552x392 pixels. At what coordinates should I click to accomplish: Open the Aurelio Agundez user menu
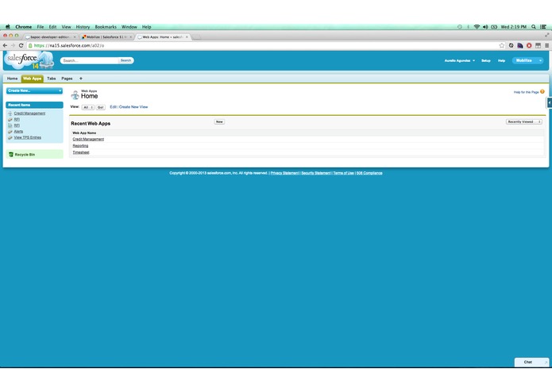tap(459, 60)
